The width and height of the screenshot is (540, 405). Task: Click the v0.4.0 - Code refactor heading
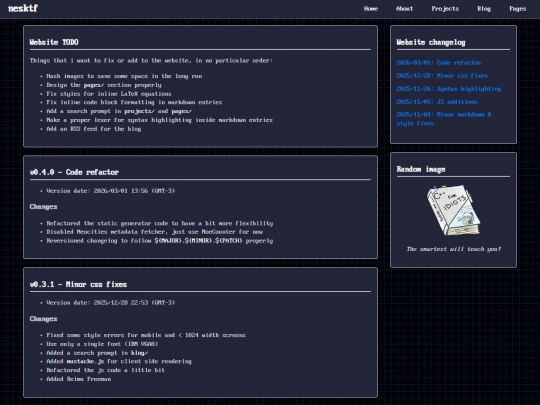click(x=74, y=172)
